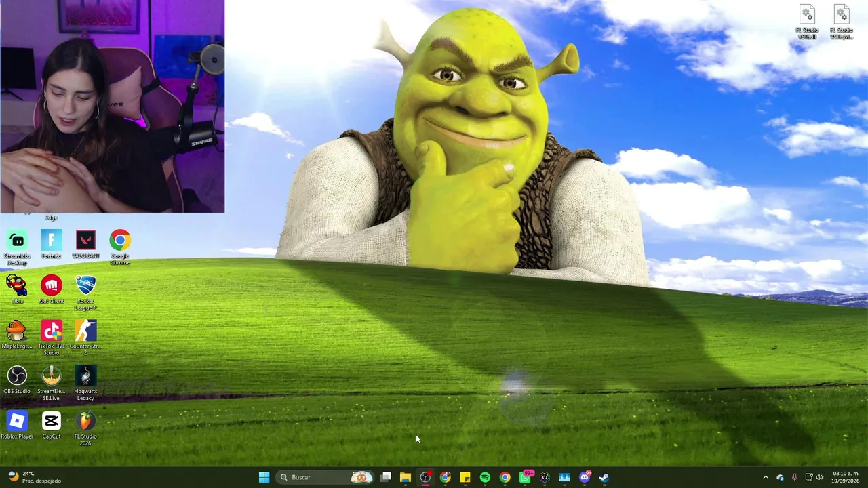Open the Google Chrome desktop shortcut
Screen dimensions: 868x488
(120, 247)
